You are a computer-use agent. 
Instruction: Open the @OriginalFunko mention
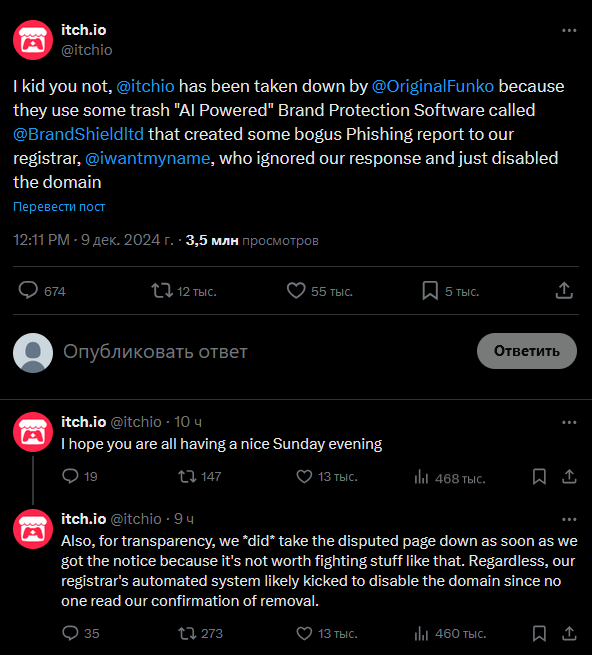[x=433, y=86]
